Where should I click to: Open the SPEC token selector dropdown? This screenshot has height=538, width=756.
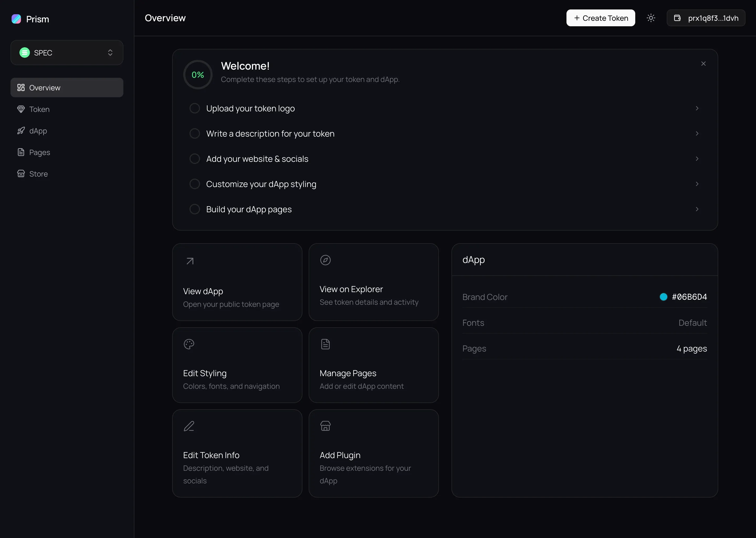point(67,53)
